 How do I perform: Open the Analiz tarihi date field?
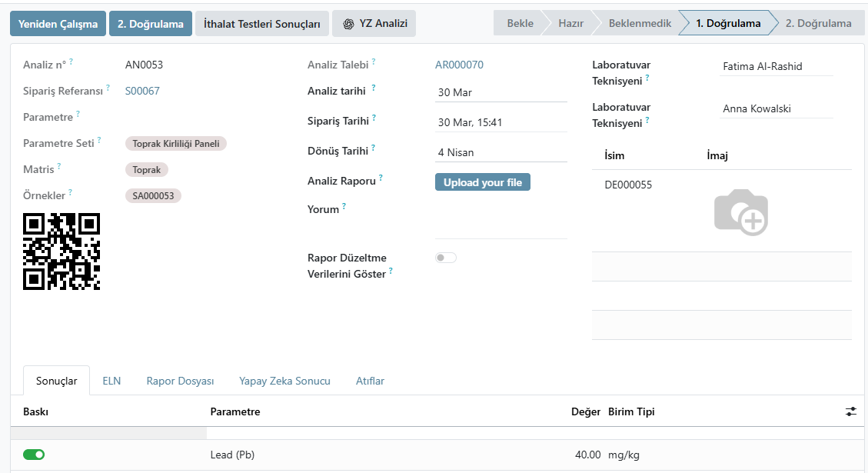pyautogui.click(x=501, y=92)
